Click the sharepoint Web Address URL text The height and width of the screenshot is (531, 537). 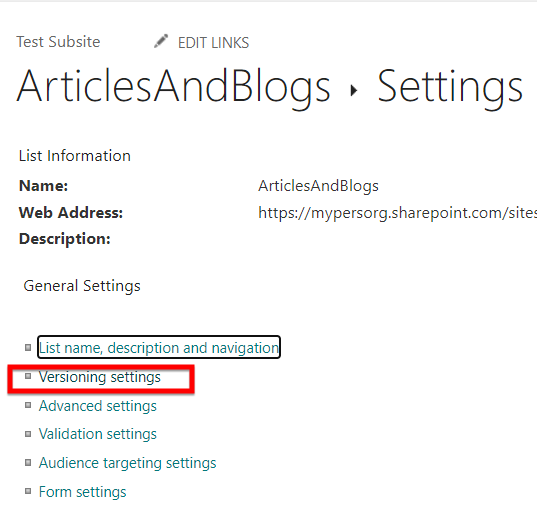click(x=398, y=213)
